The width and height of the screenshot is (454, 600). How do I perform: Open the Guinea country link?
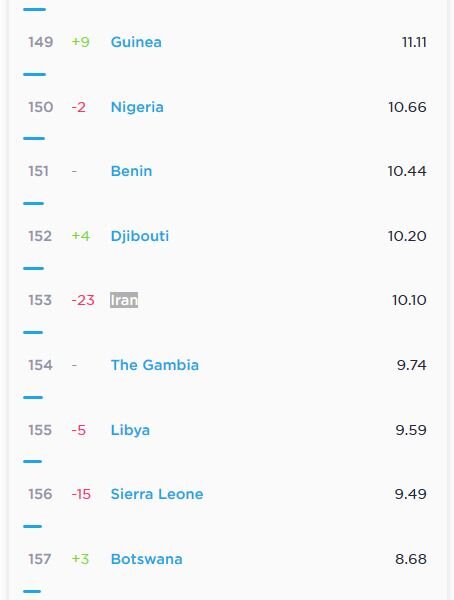point(136,42)
